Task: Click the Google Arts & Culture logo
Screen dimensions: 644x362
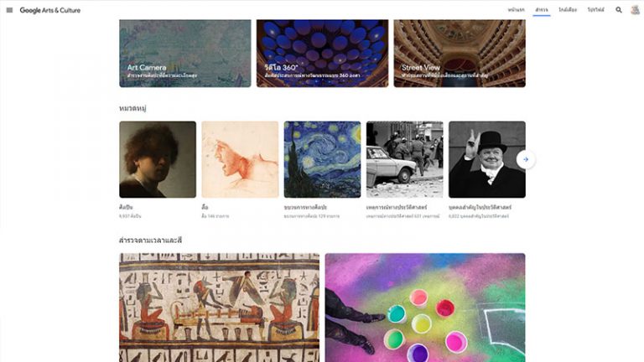Action: [50, 10]
